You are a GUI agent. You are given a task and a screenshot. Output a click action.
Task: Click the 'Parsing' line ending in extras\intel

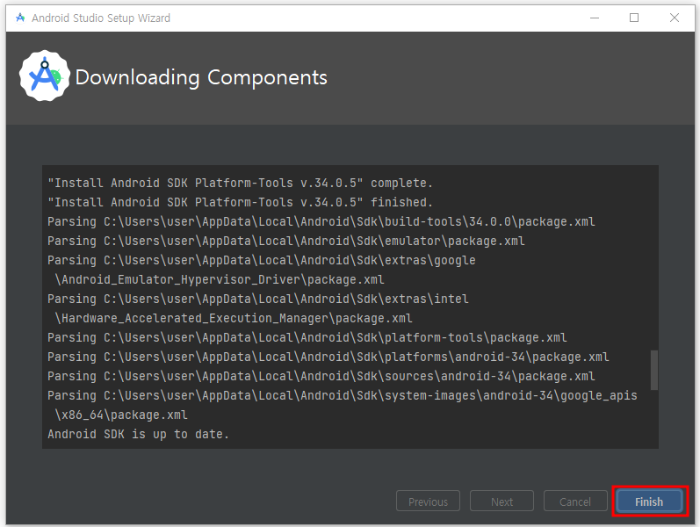click(x=258, y=299)
